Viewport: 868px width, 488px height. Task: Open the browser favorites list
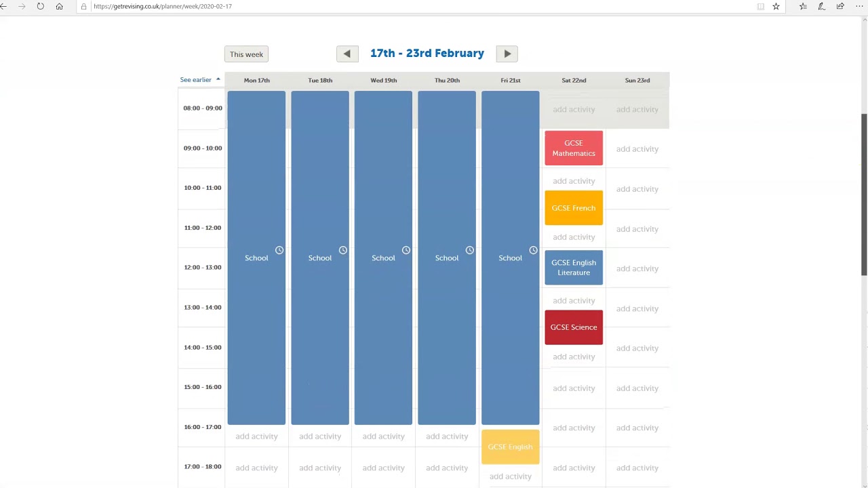pos(803,6)
